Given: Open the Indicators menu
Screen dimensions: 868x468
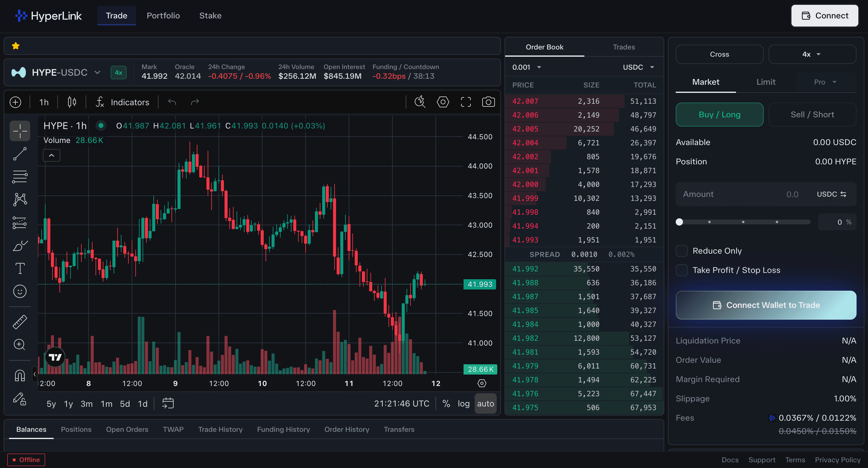Looking at the screenshot, I should (123, 102).
